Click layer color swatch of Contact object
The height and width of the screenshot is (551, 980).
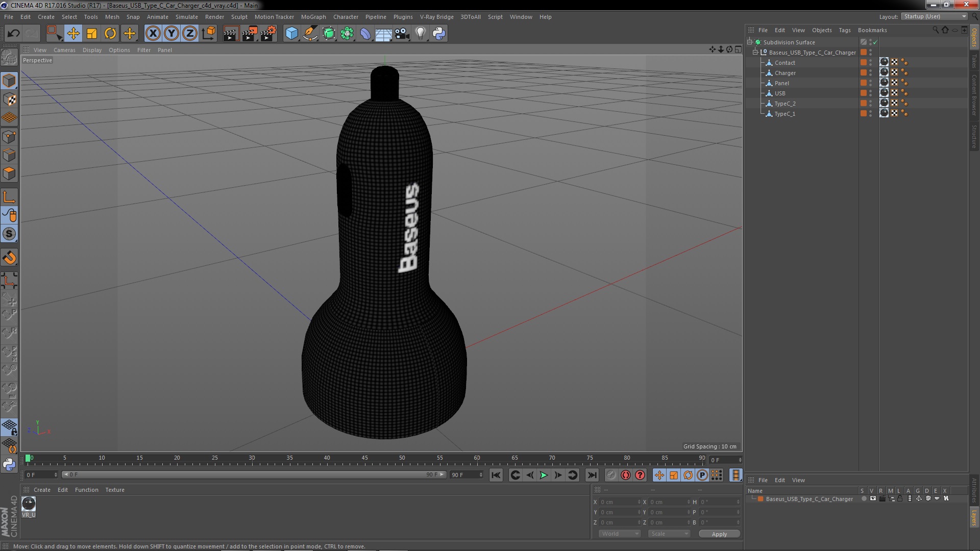[x=864, y=62]
